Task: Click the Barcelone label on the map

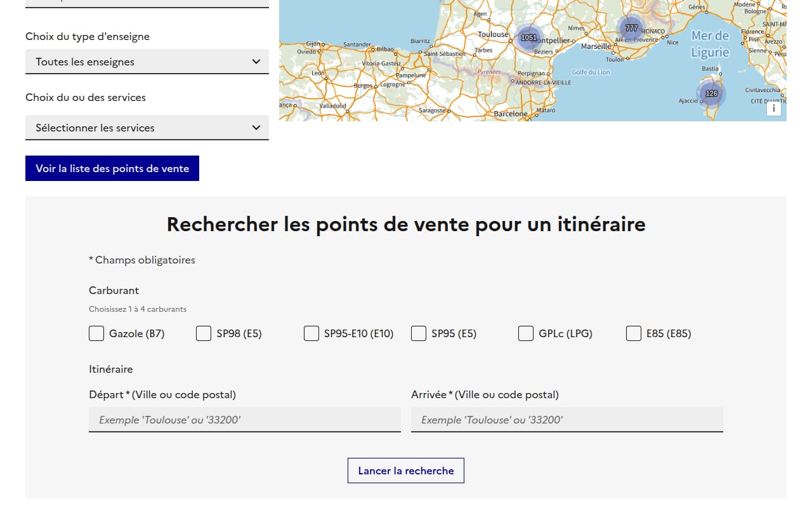Action: (x=511, y=114)
